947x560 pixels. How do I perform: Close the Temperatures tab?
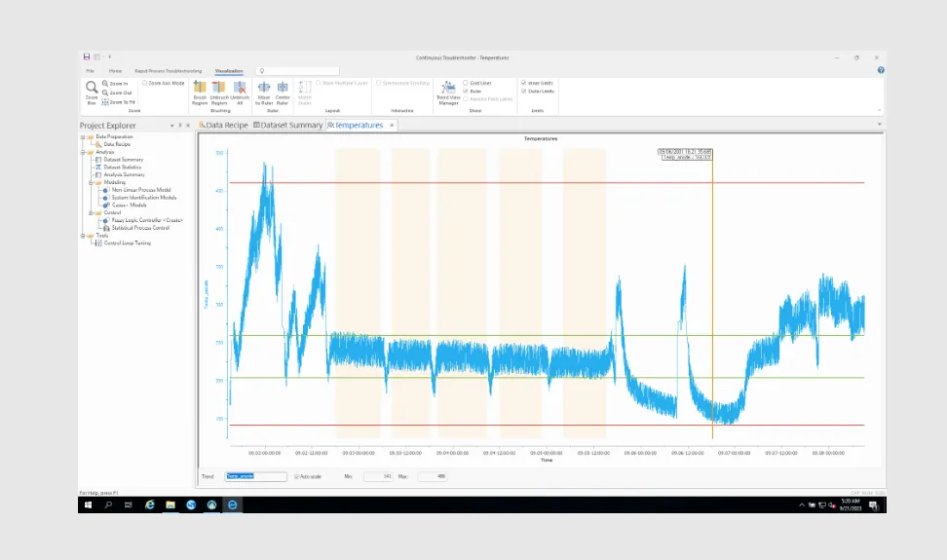coord(392,125)
